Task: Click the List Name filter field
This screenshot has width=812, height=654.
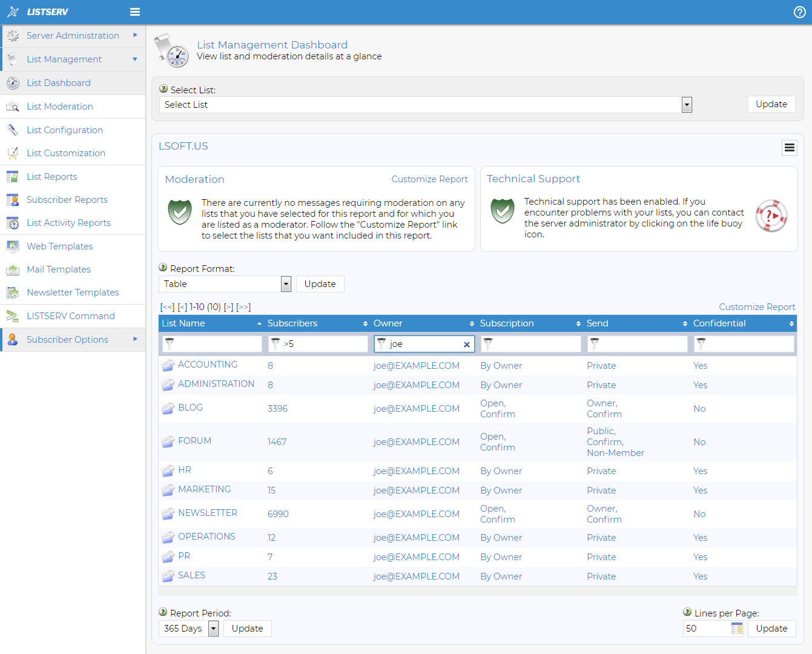Action: pos(211,344)
